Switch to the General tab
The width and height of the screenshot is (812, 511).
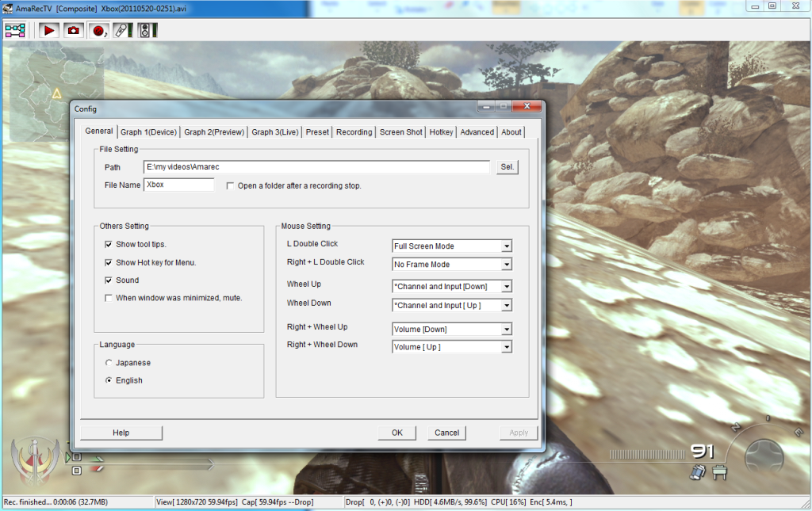click(99, 131)
